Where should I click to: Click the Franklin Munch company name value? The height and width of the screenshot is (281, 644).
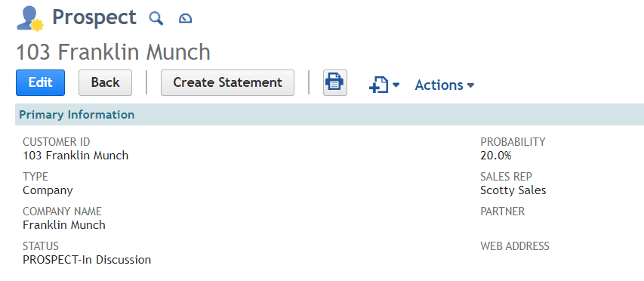coord(64,225)
